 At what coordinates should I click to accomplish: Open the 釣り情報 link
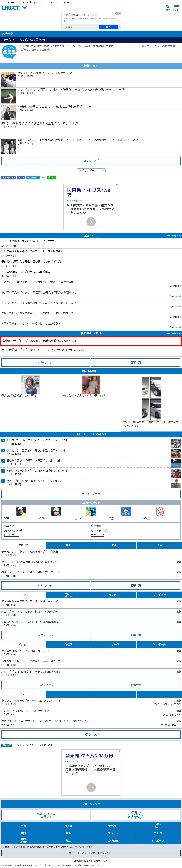(96, 526)
